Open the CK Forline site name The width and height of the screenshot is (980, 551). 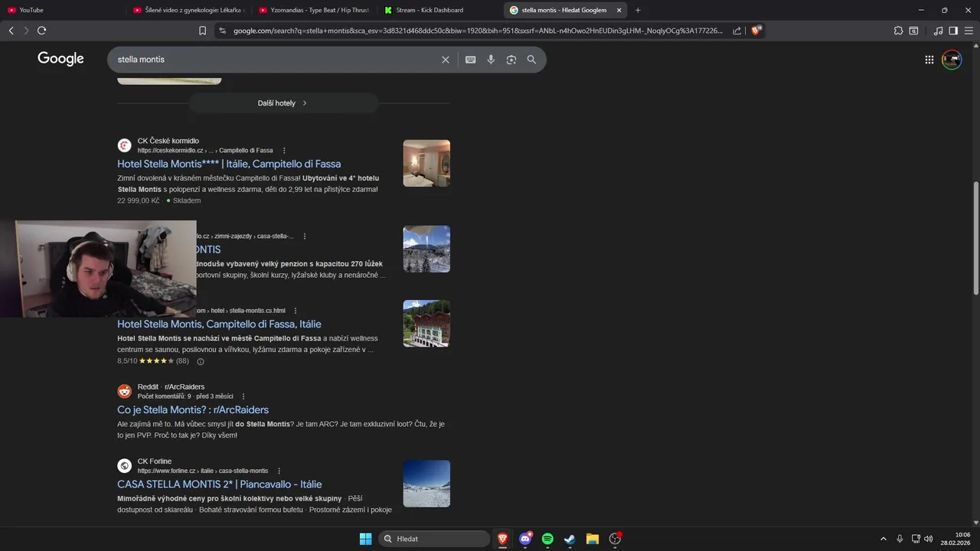tap(155, 461)
